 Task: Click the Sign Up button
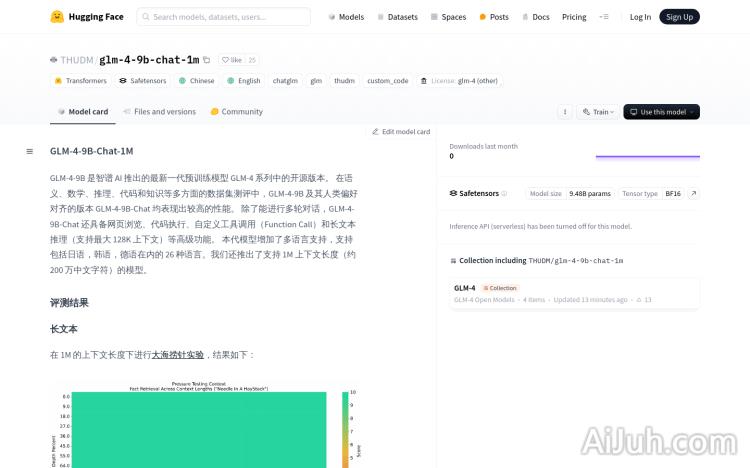(x=679, y=17)
